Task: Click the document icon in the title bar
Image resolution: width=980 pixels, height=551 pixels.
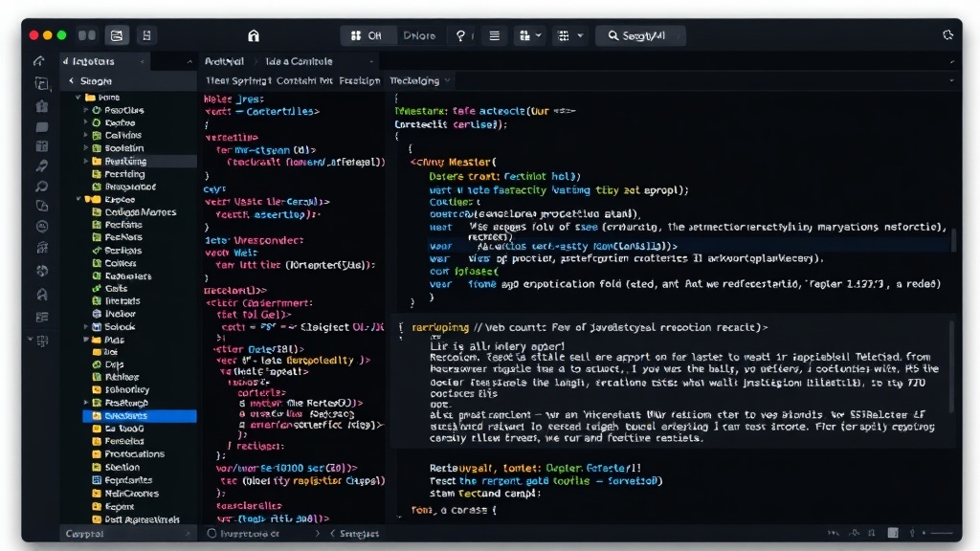Action: point(146,35)
